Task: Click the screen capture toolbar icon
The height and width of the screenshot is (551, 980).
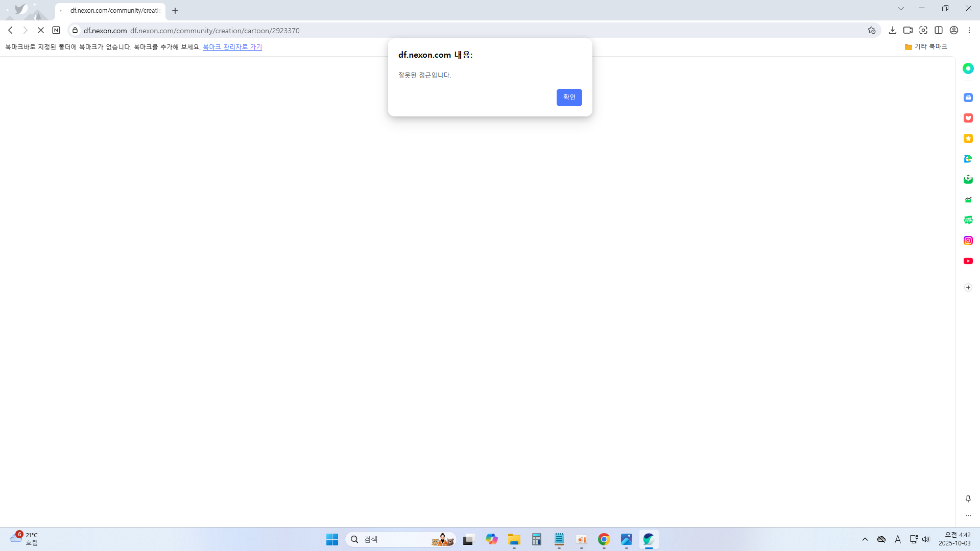Action: coord(923,31)
